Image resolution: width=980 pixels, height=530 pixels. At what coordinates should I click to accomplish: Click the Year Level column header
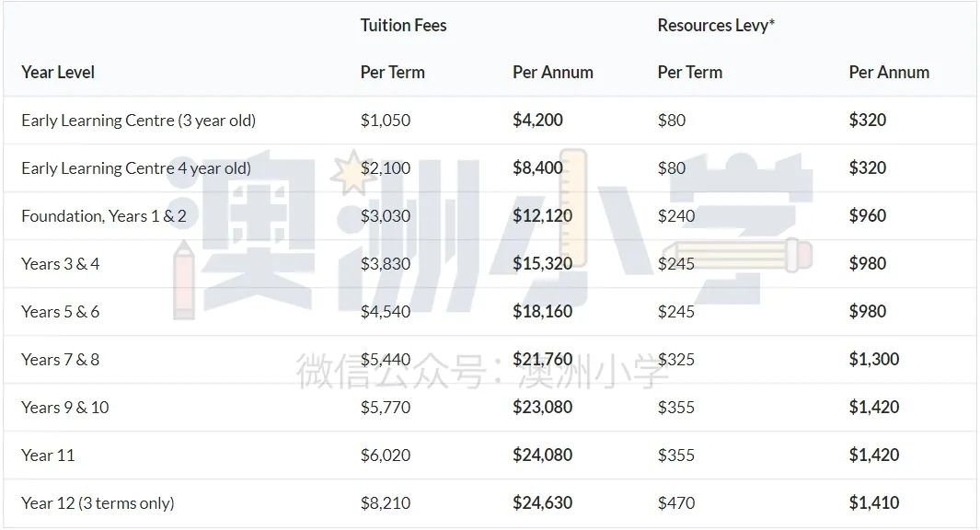tap(58, 73)
